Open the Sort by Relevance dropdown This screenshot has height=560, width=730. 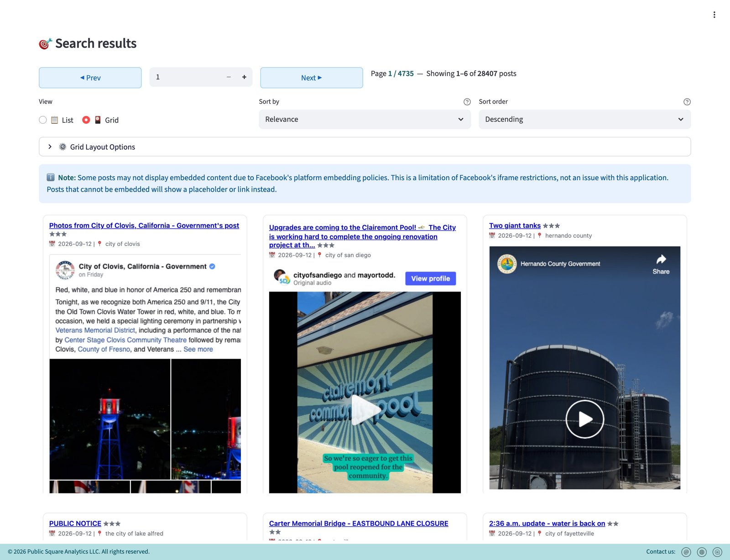tap(365, 119)
